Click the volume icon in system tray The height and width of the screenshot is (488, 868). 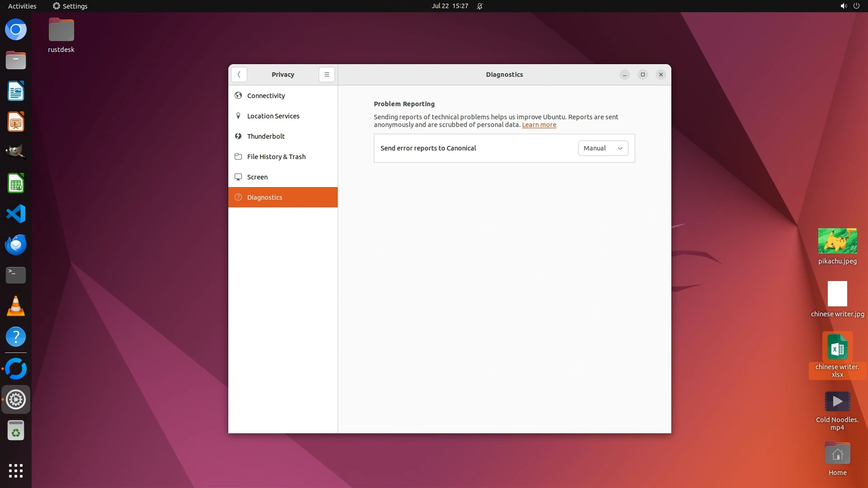(x=843, y=6)
